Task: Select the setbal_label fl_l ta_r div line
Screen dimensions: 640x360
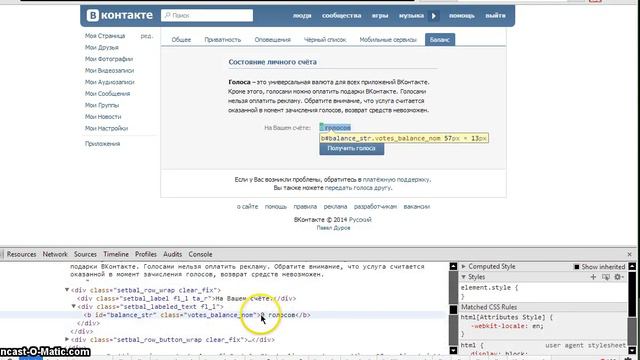Action: click(x=187, y=299)
